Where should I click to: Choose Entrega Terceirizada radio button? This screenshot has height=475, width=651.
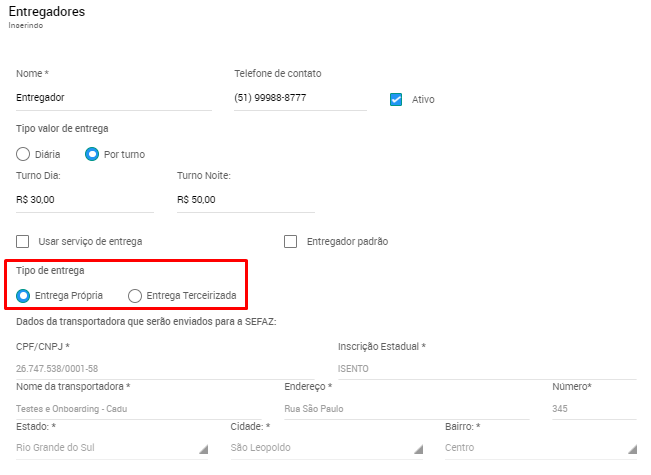(135, 295)
